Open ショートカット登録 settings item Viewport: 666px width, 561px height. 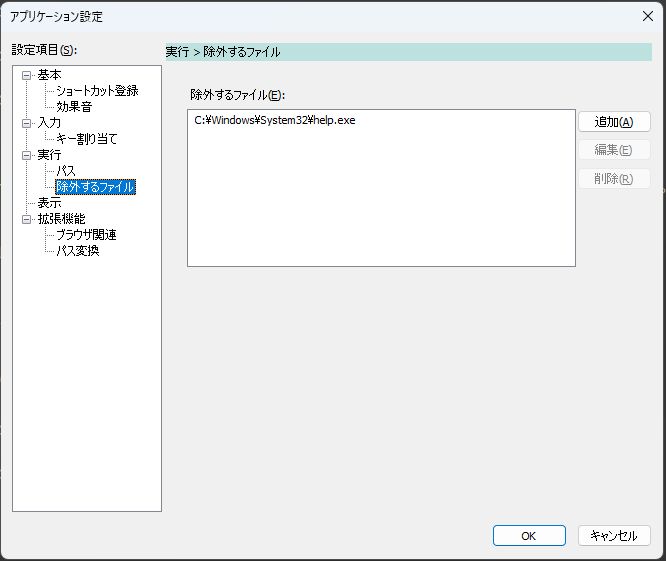point(97,91)
